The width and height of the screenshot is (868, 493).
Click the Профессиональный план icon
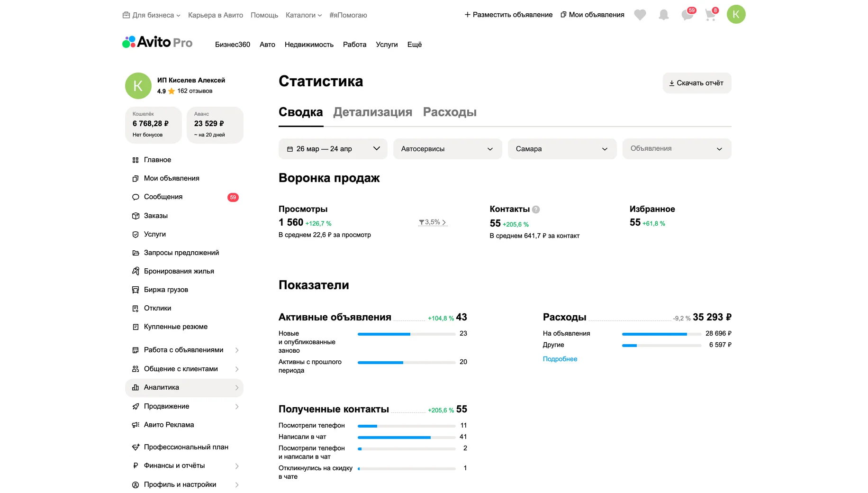point(136,447)
